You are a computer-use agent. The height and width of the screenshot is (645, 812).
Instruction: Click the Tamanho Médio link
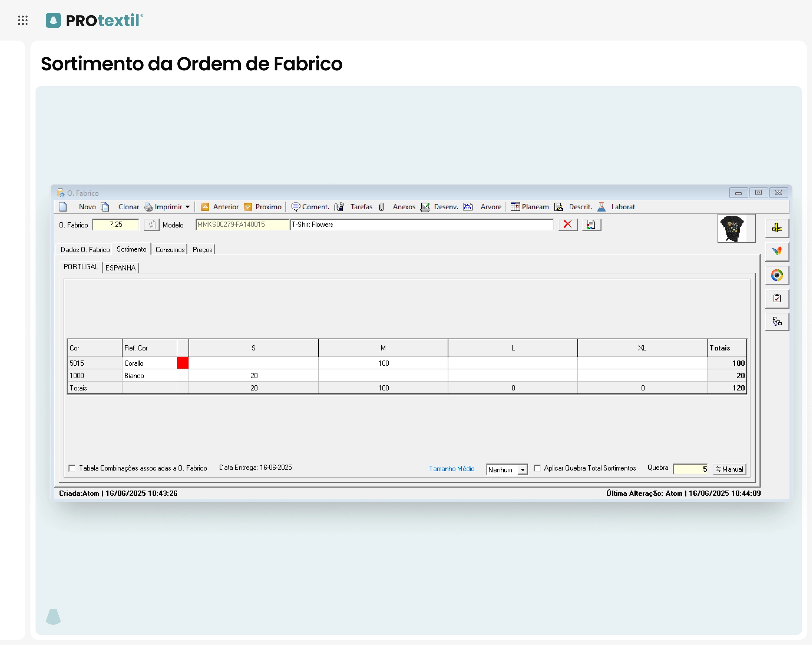[451, 468]
